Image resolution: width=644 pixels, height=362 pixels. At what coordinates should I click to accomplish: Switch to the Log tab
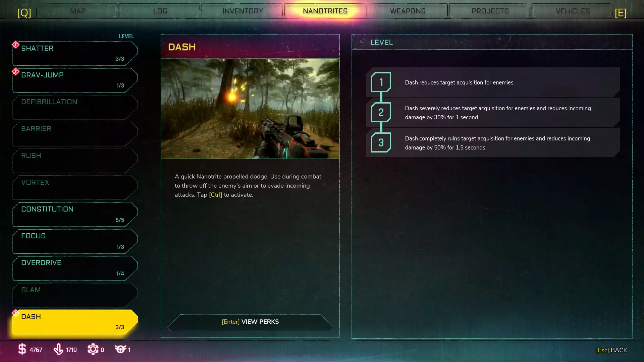click(160, 11)
